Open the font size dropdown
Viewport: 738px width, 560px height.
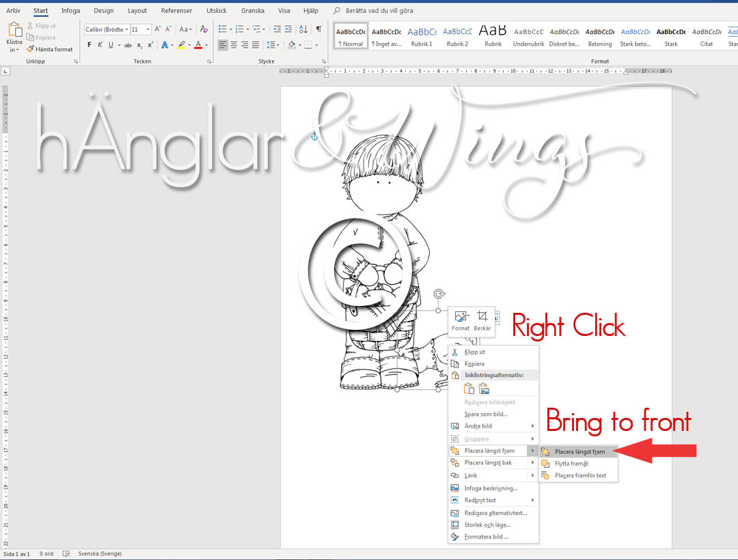(148, 29)
